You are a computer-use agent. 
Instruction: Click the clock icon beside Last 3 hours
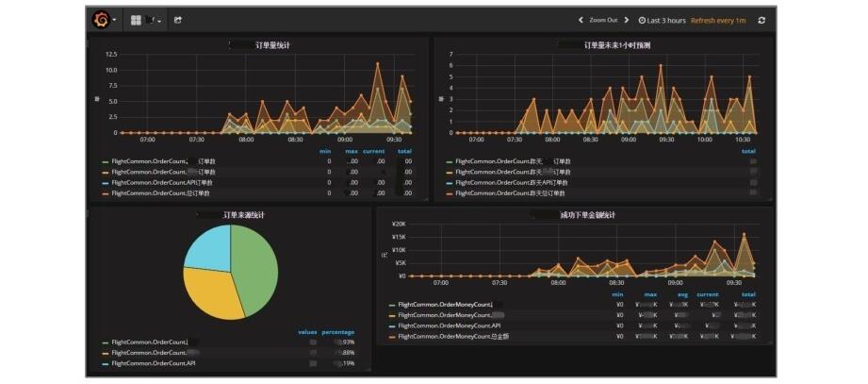coord(642,20)
